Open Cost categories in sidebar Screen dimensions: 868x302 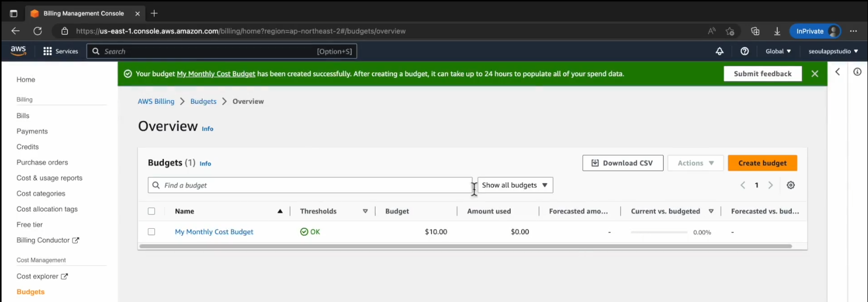coord(41,194)
